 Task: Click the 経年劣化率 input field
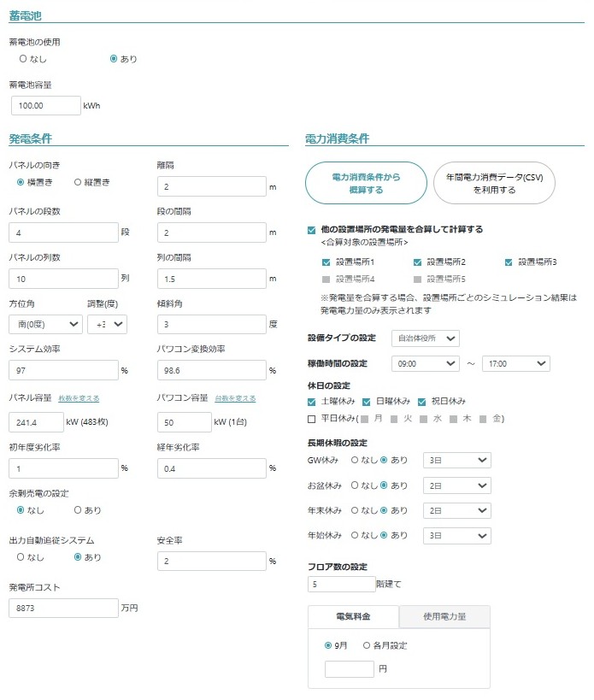coord(212,468)
